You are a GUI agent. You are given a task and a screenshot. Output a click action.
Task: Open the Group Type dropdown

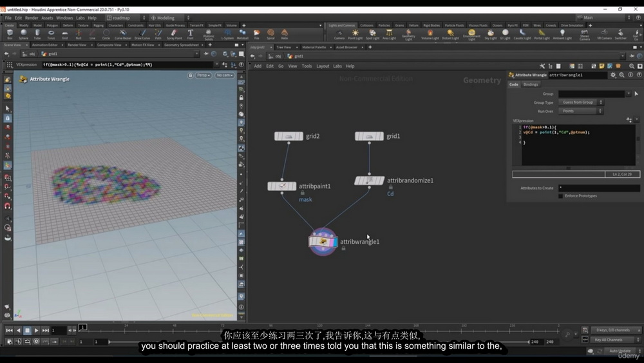tap(581, 103)
